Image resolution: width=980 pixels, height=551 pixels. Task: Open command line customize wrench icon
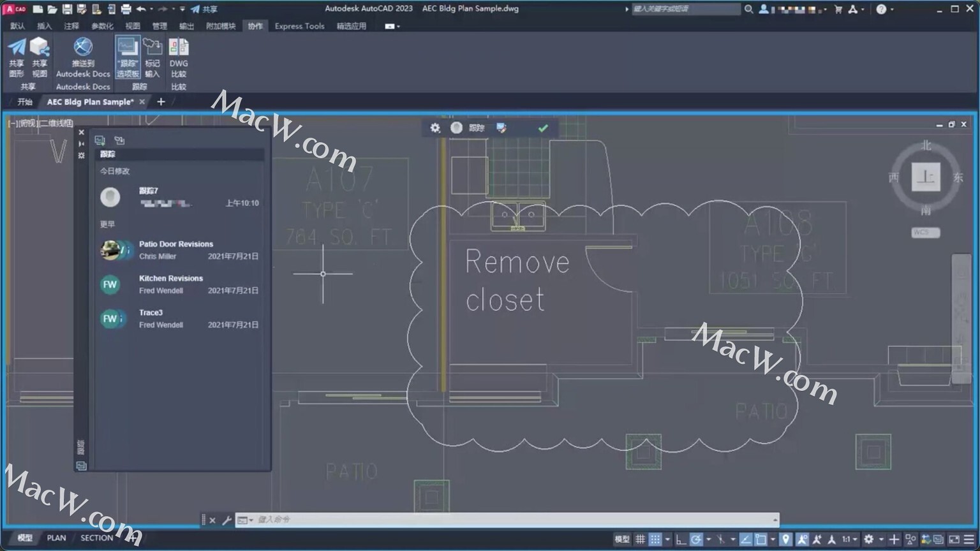tap(226, 520)
